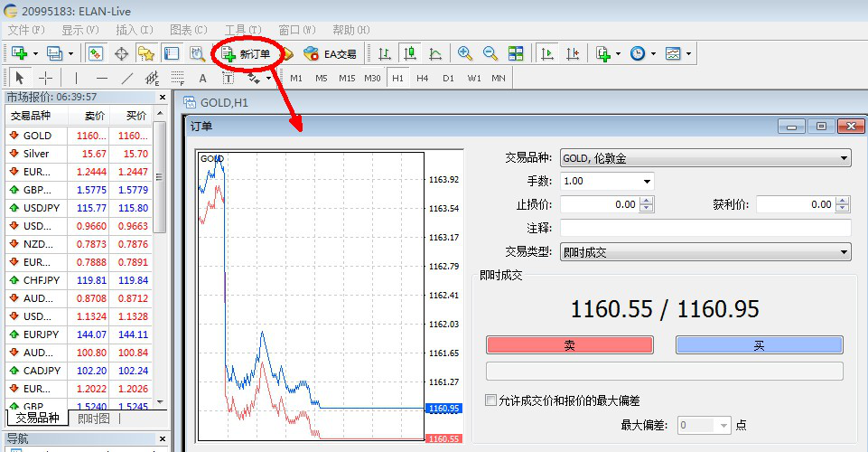Enable 允许成交价和报价的最大偏差 checkbox
The image size is (868, 452).
point(490,400)
